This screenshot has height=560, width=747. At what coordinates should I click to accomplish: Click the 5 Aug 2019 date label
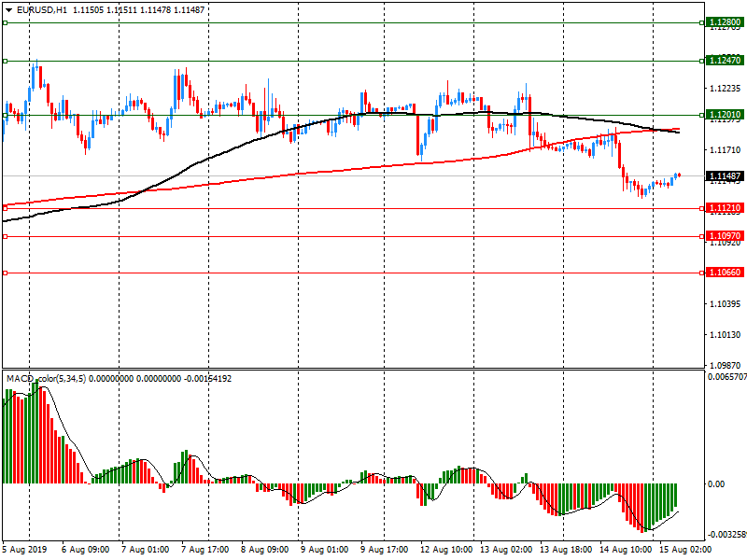[25, 550]
